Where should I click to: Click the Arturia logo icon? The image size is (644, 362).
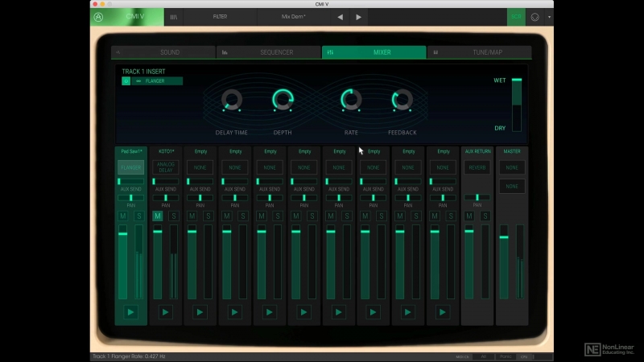pos(98,17)
